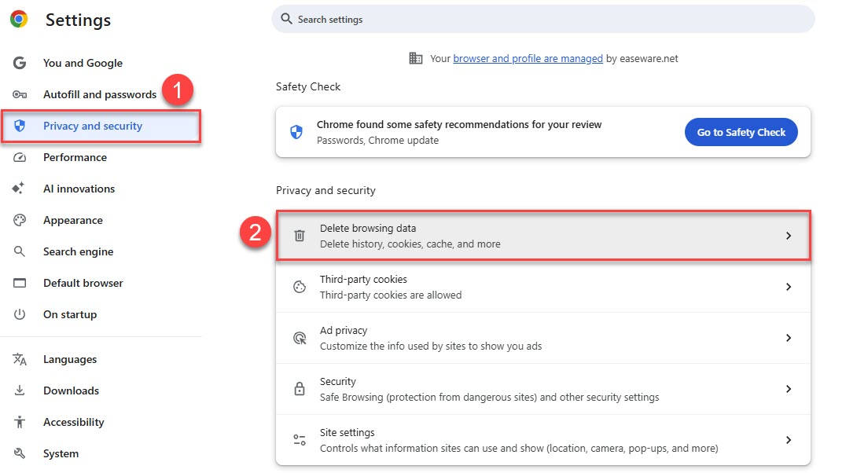The height and width of the screenshot is (473, 868).
Task: Select Appearance in the settings sidebar
Action: pos(72,220)
